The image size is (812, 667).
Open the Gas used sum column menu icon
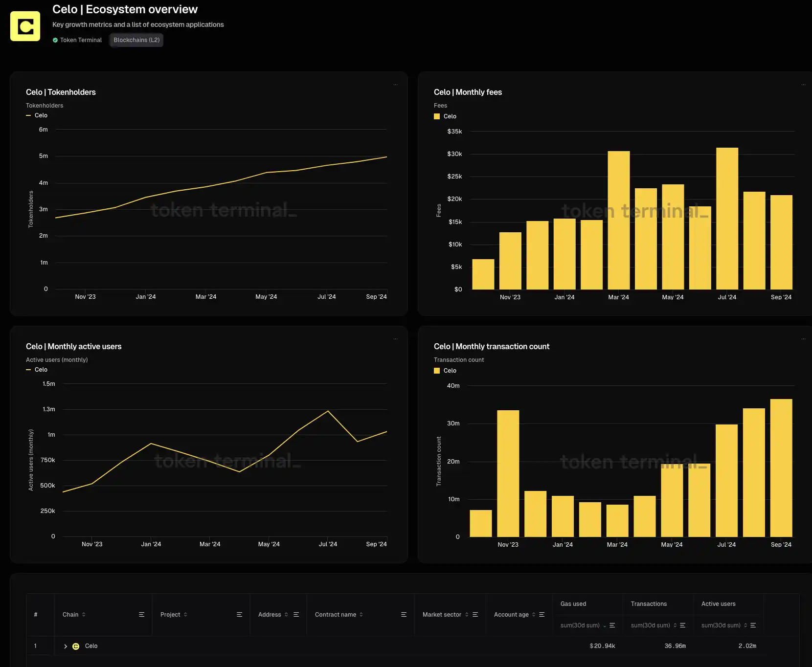pyautogui.click(x=612, y=625)
